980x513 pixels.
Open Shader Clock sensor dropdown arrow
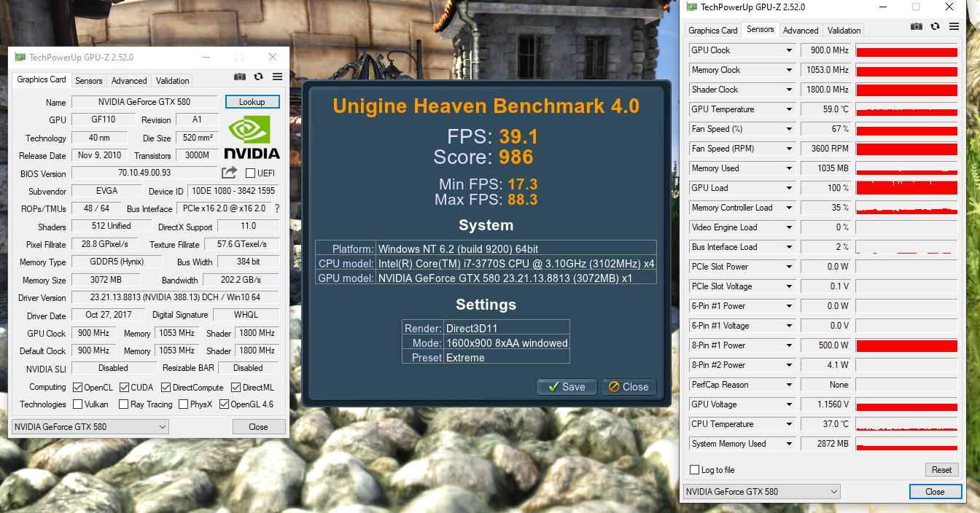[x=789, y=90]
